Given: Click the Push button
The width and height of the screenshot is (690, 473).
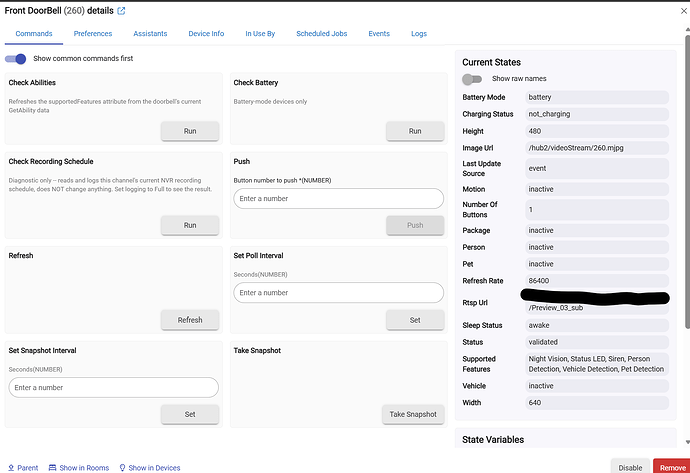Looking at the screenshot, I should coord(415,225).
